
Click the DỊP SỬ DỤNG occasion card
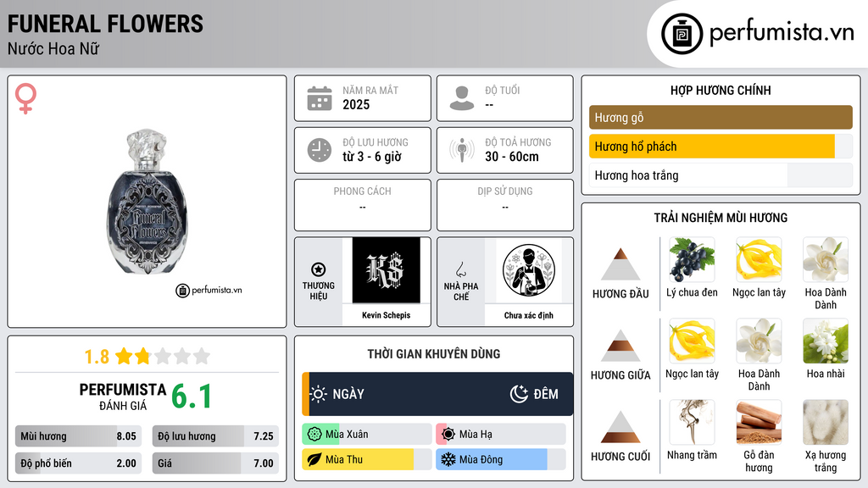(x=505, y=205)
